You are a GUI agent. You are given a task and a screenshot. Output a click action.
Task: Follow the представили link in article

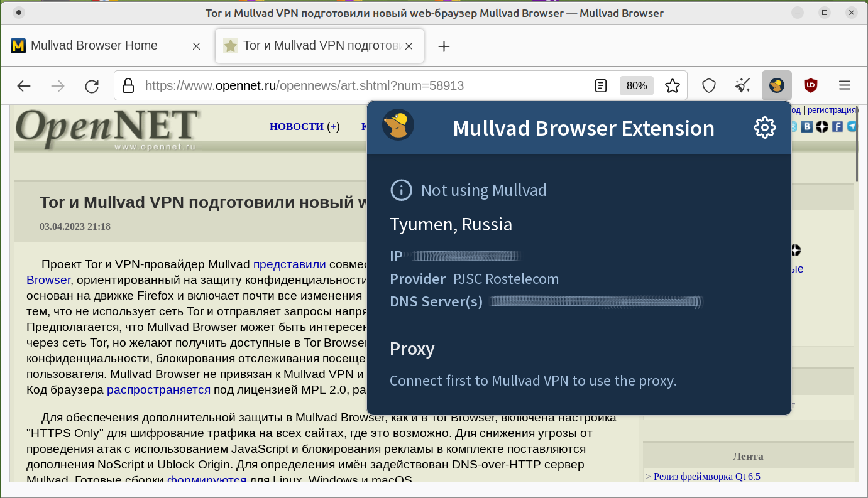290,264
